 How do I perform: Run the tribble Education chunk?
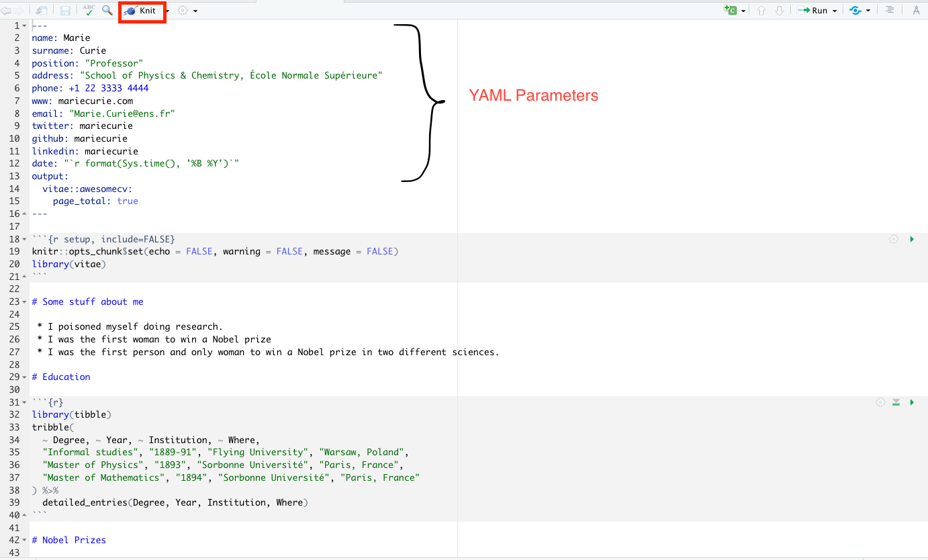tap(912, 402)
